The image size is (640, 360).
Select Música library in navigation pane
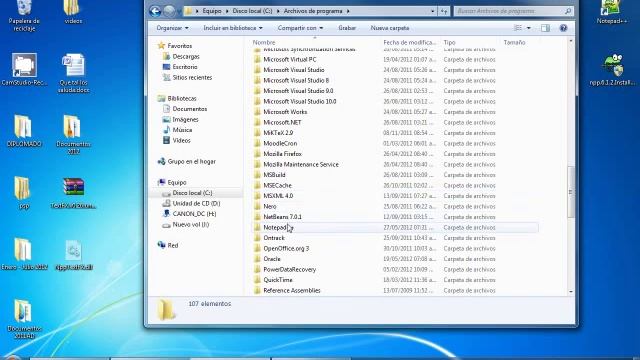click(178, 130)
